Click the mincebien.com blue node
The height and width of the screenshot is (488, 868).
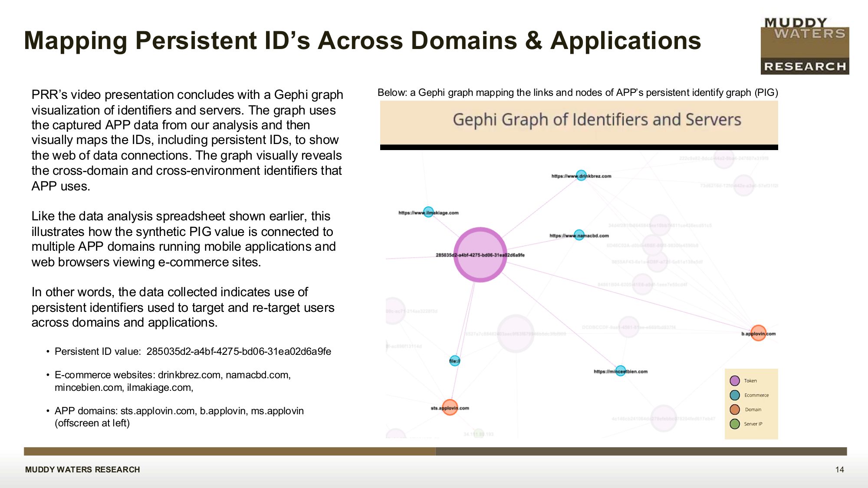point(621,371)
